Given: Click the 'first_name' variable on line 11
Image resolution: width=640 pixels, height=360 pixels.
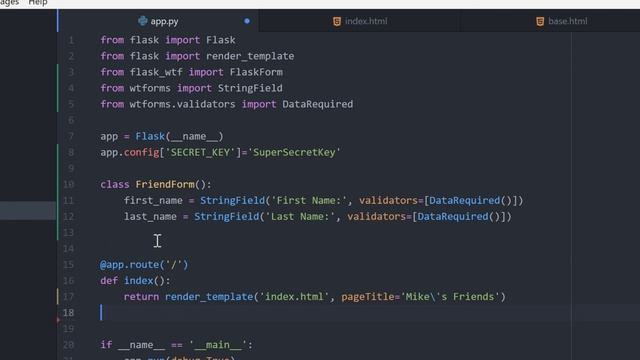Looking at the screenshot, I should pyautogui.click(x=153, y=200).
